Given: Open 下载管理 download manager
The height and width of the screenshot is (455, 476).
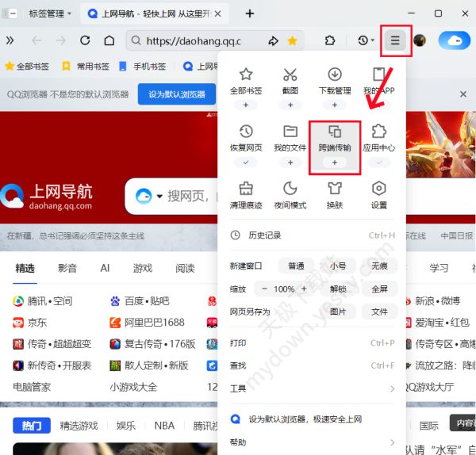Looking at the screenshot, I should tap(334, 75).
